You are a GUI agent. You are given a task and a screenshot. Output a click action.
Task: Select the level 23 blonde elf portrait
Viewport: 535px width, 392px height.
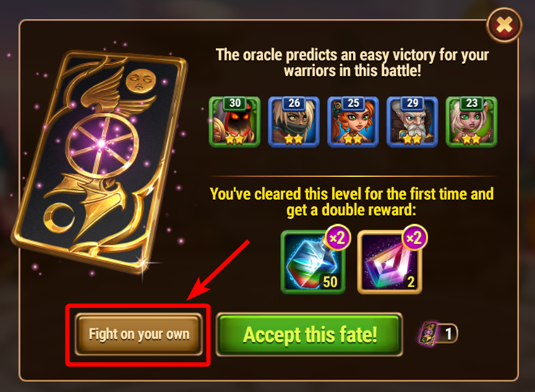(x=471, y=122)
